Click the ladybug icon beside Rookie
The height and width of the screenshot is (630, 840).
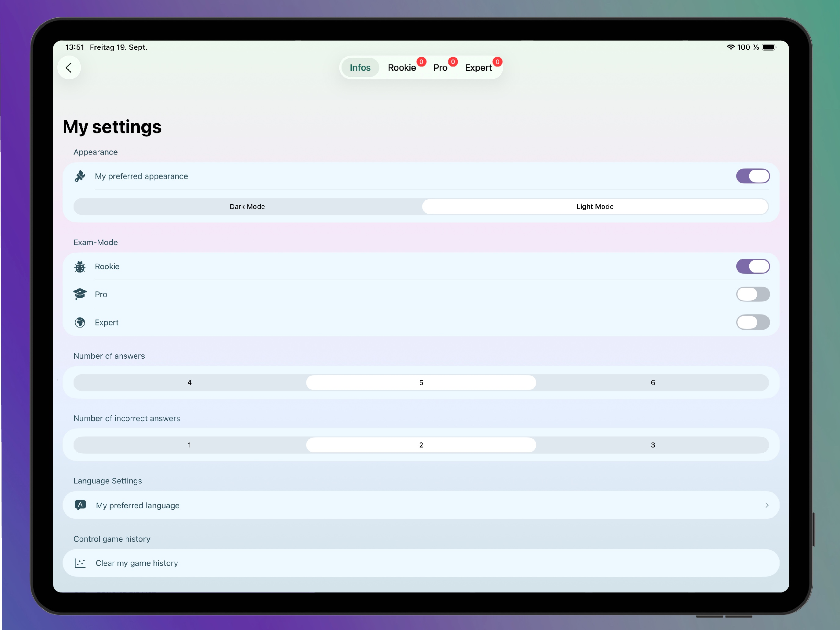80,266
